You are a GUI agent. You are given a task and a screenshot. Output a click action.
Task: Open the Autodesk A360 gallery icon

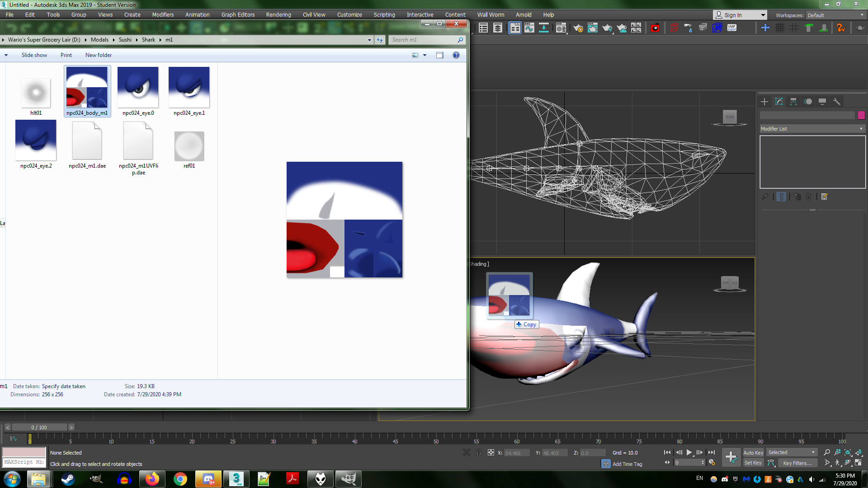[x=636, y=28]
